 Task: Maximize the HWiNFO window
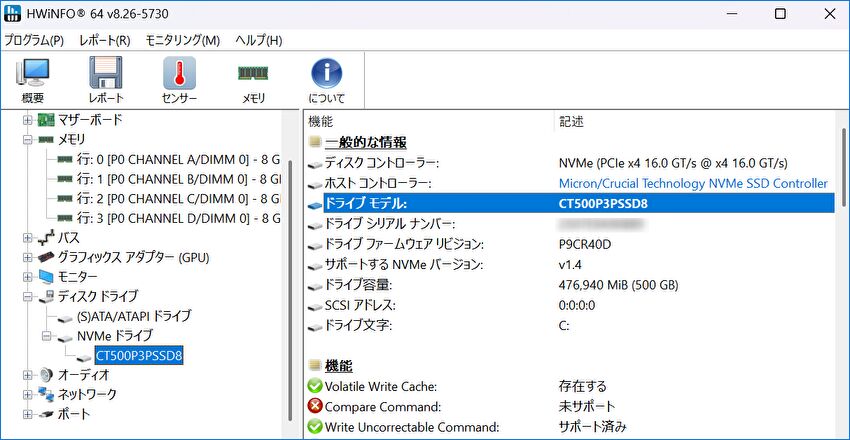[780, 15]
